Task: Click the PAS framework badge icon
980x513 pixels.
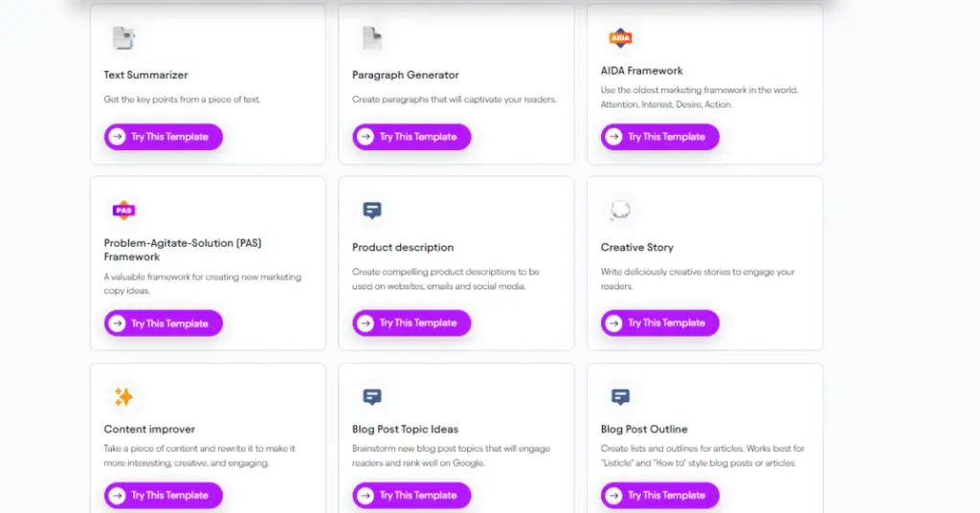Action: pyautogui.click(x=123, y=211)
